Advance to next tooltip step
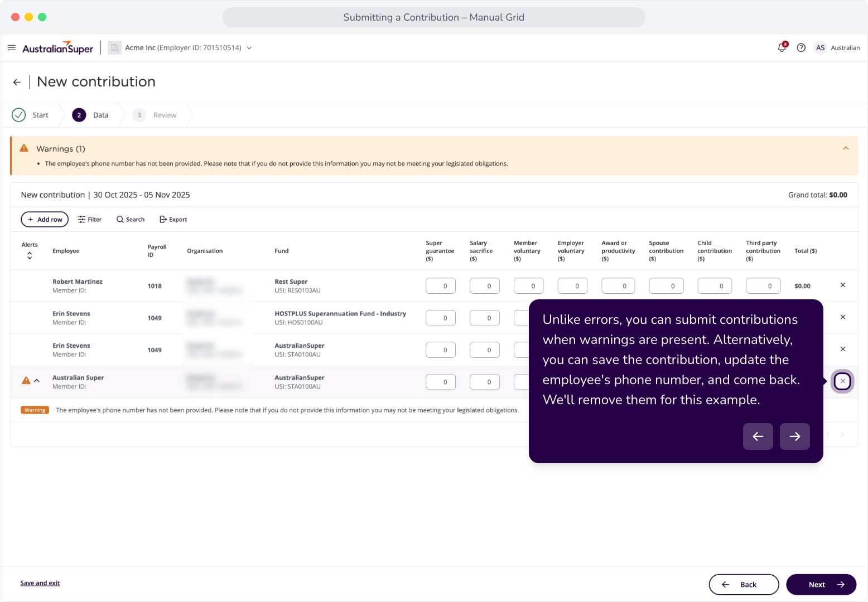 [x=795, y=436]
